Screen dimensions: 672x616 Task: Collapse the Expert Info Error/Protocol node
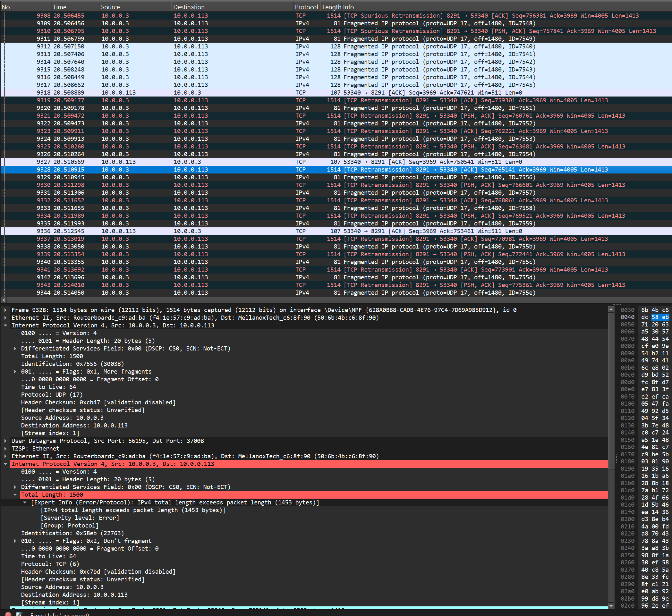pos(25,502)
